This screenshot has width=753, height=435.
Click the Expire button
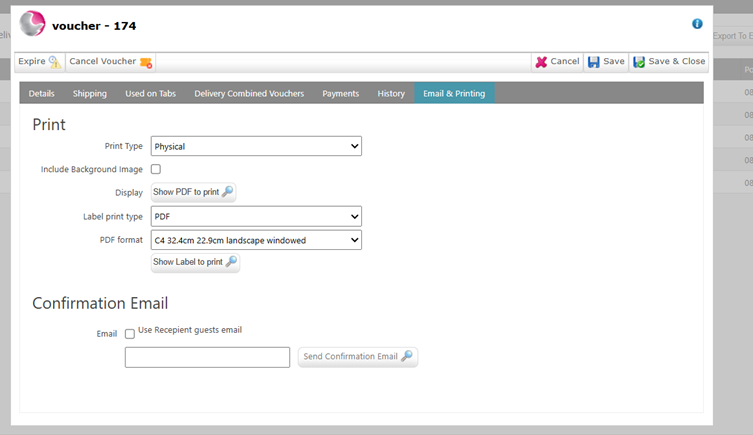click(40, 62)
